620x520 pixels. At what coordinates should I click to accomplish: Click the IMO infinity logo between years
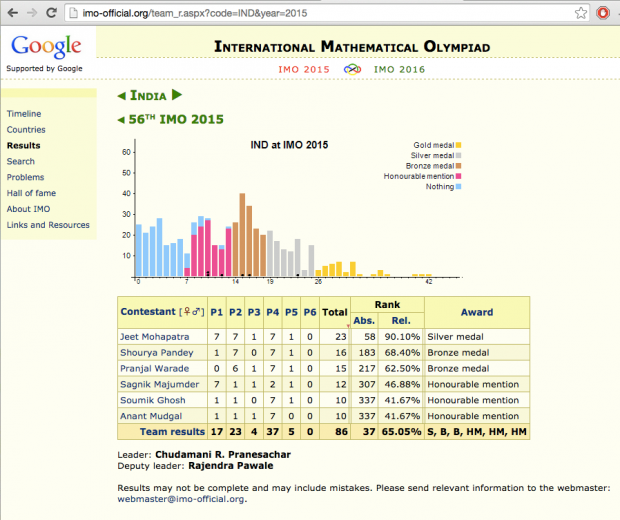point(351,69)
